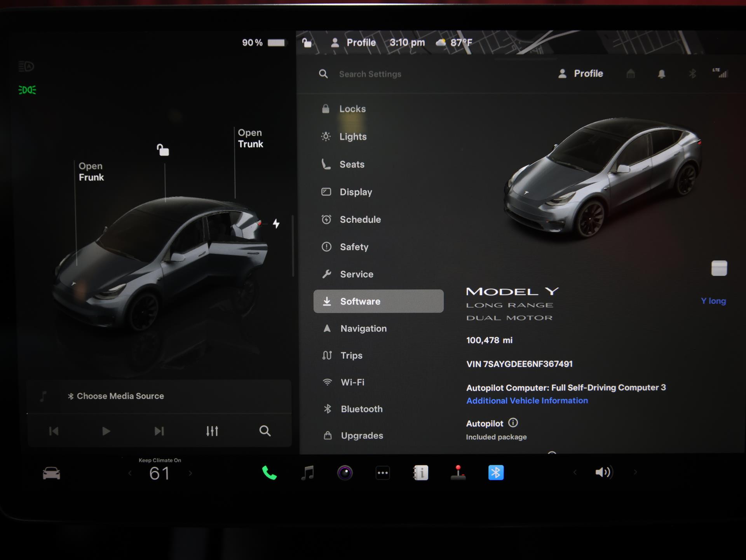Viewport: 746px width, 560px height.
Task: Decrease volume with left chevron
Action: [575, 472]
